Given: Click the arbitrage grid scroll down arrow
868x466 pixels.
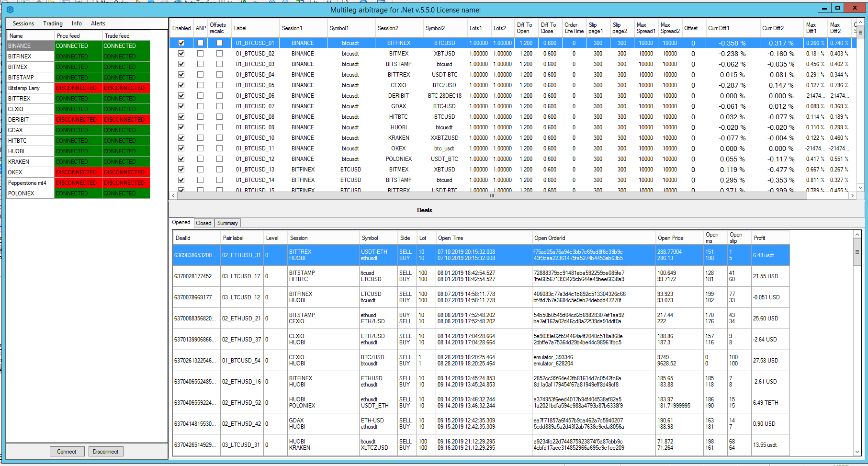Looking at the screenshot, I should [x=860, y=187].
